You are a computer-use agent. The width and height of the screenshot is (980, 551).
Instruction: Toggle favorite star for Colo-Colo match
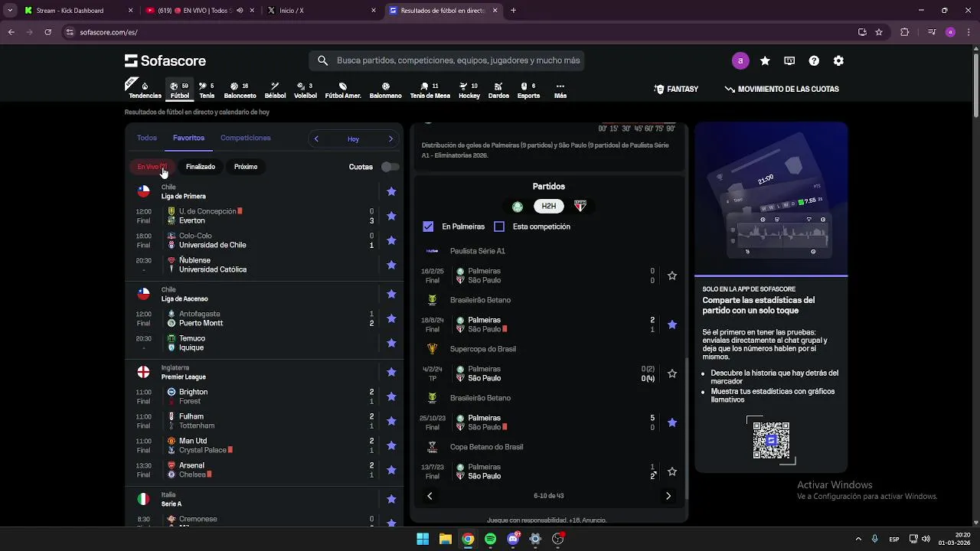click(391, 240)
